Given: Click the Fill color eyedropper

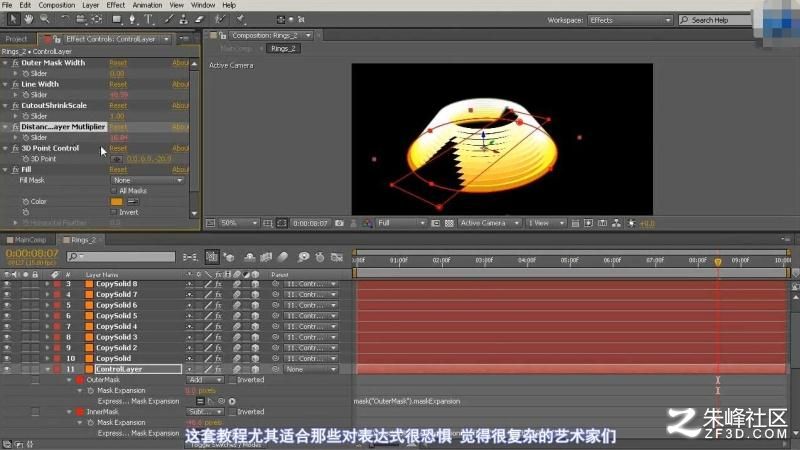Looking at the screenshot, I should (133, 202).
